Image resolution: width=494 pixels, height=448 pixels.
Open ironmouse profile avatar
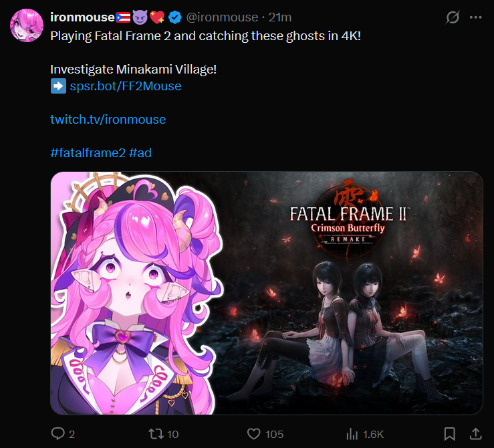(27, 25)
